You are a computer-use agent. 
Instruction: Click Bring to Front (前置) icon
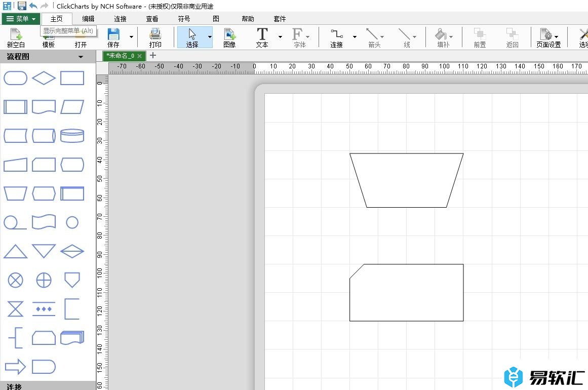tap(480, 37)
